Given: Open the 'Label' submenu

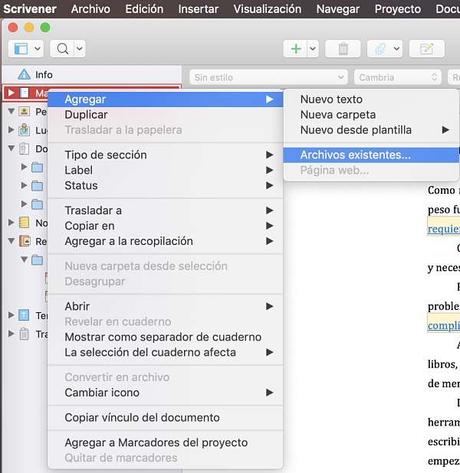Looking at the screenshot, I should 166,170.
